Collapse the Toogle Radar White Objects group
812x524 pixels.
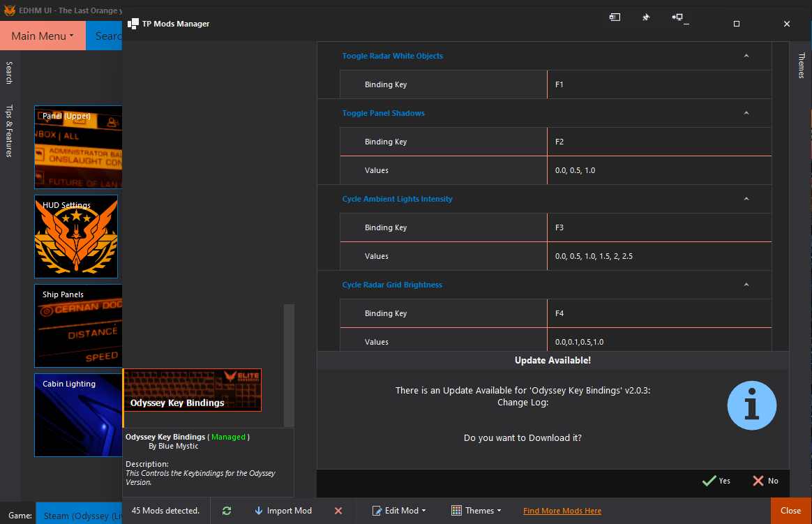click(x=746, y=56)
